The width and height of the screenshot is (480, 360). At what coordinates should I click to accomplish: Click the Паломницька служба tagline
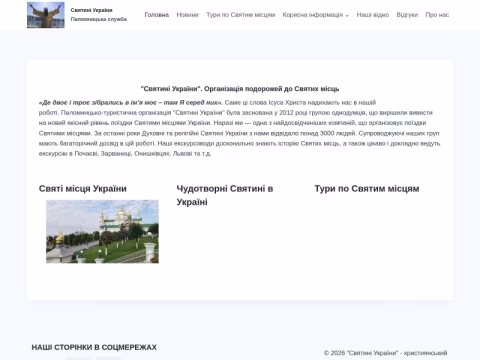[99, 19]
